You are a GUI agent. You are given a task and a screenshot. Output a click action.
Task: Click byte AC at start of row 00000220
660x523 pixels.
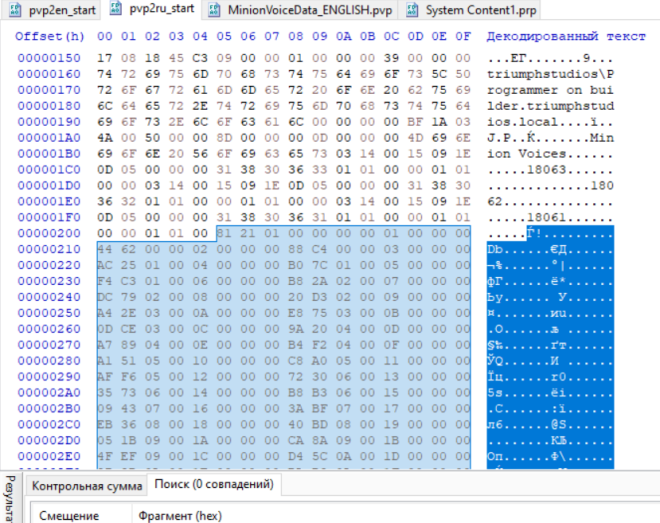(104, 265)
